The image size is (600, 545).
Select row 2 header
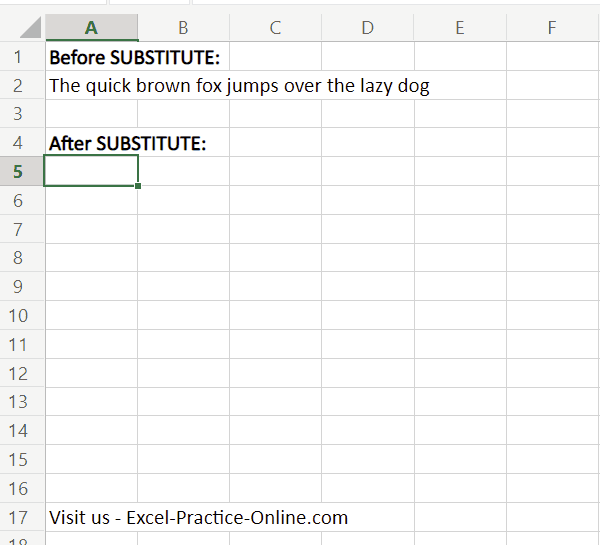17,86
